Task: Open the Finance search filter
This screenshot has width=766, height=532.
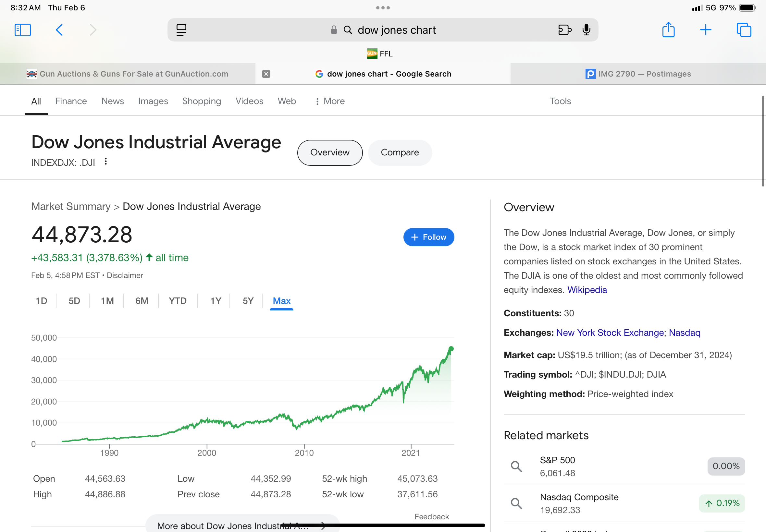Action: (x=71, y=101)
